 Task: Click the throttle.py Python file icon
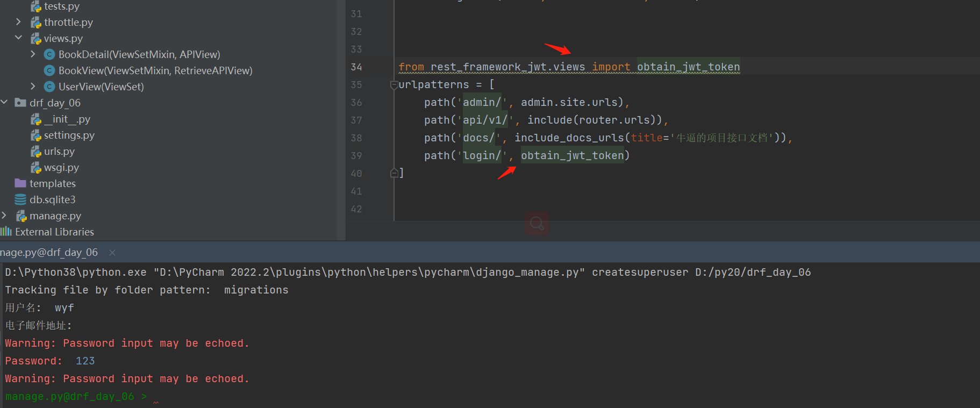pyautogui.click(x=36, y=23)
